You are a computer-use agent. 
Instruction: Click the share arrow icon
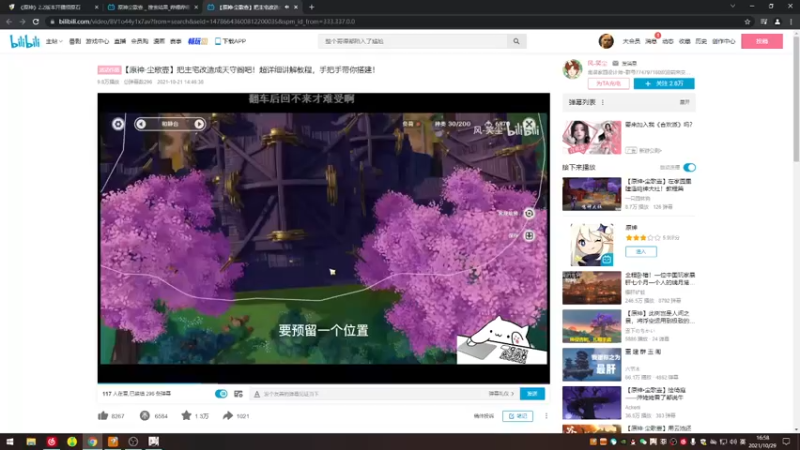point(228,416)
